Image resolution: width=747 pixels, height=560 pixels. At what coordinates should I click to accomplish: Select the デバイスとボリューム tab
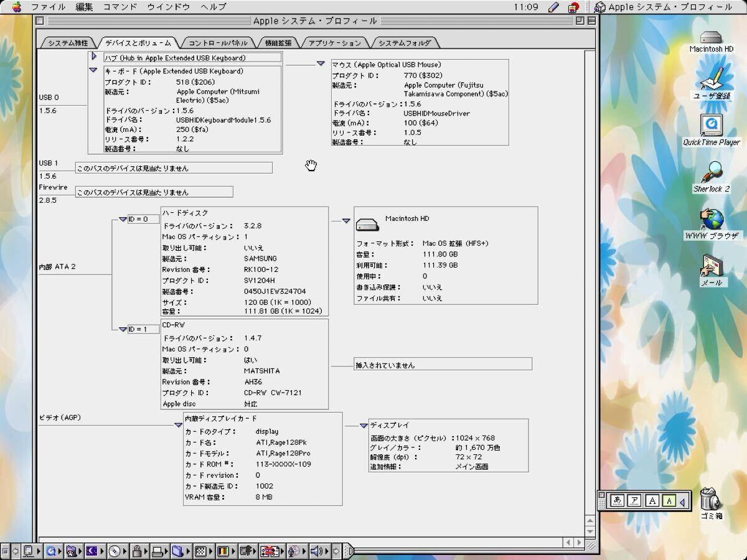(138, 43)
